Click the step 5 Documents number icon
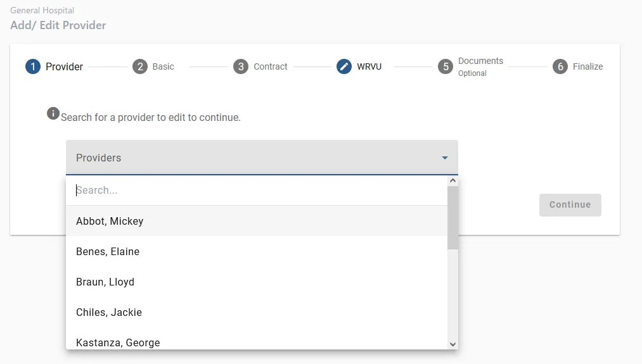Image resolution: width=642 pixels, height=364 pixels. pos(446,66)
